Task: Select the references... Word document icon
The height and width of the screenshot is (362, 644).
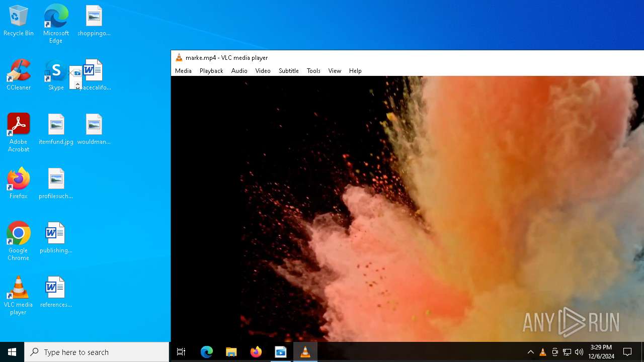Action: [56, 293]
